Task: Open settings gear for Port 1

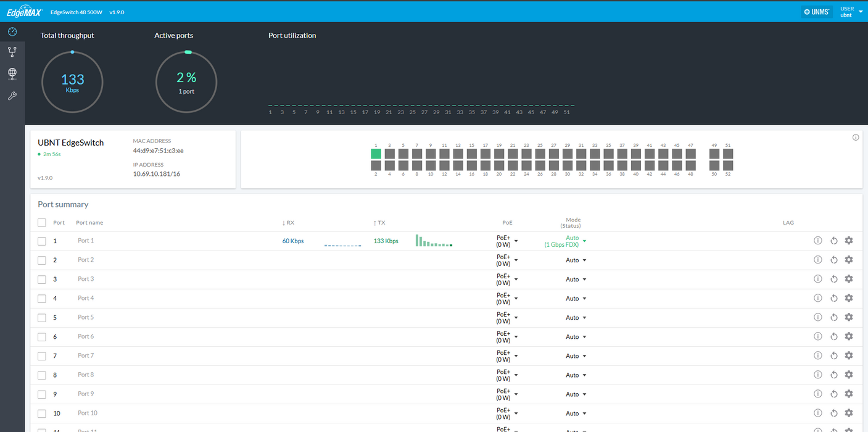Action: 849,241
